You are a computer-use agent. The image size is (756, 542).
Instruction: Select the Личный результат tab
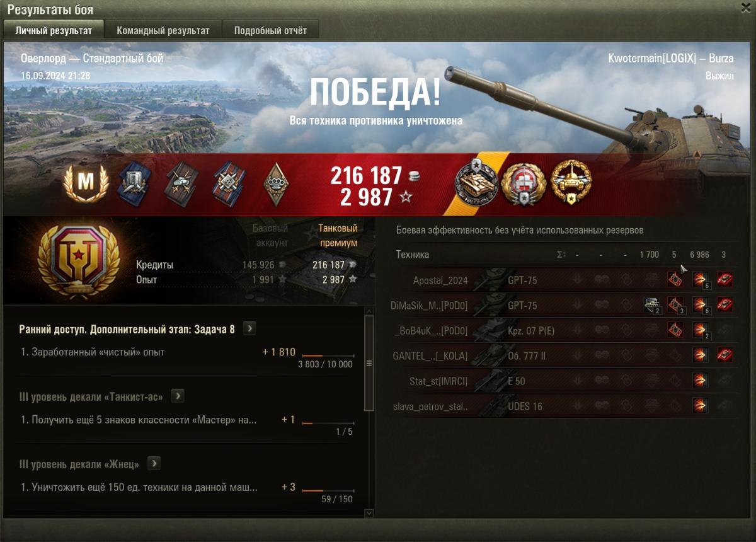click(53, 30)
